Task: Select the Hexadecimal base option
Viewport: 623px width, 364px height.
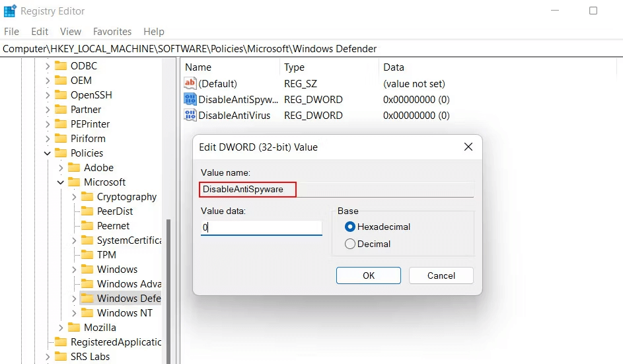Action: 350,227
